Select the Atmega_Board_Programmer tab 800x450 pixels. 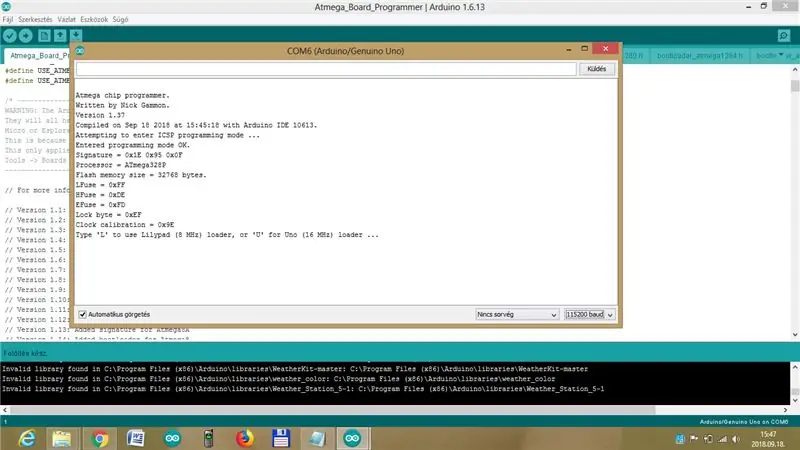[39, 55]
